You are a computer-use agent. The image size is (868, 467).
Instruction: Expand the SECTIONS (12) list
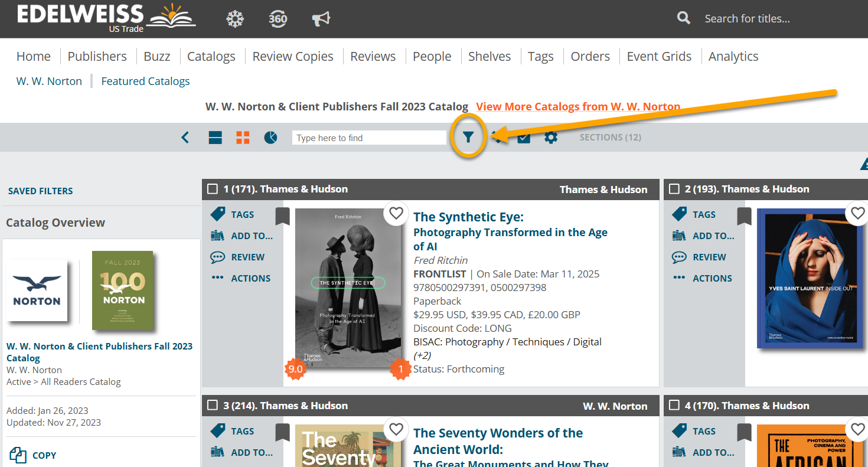pos(610,138)
